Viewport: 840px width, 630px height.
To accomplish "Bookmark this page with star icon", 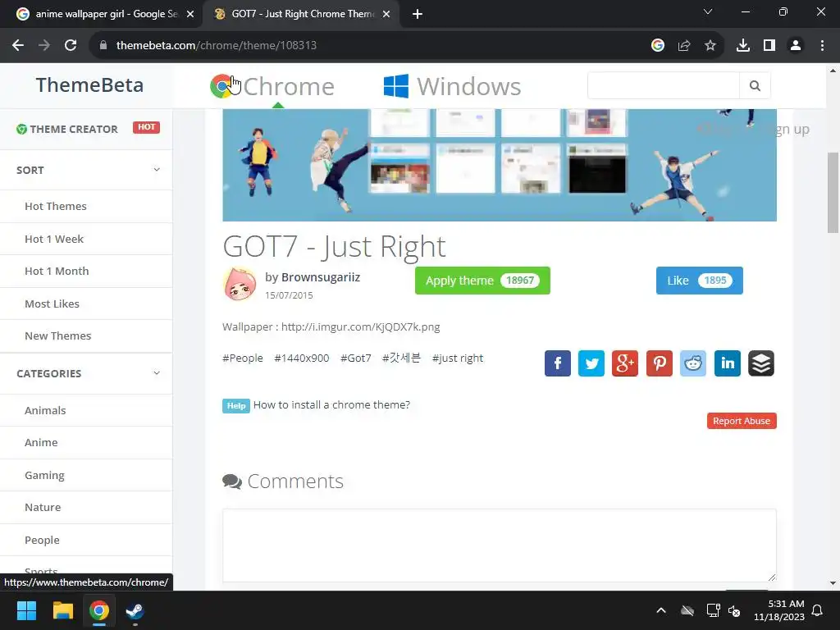I will [710, 46].
